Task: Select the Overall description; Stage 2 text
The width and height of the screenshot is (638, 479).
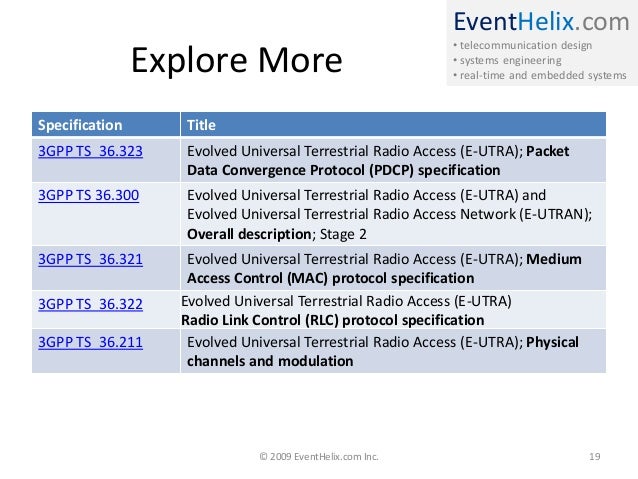Action: click(277, 234)
